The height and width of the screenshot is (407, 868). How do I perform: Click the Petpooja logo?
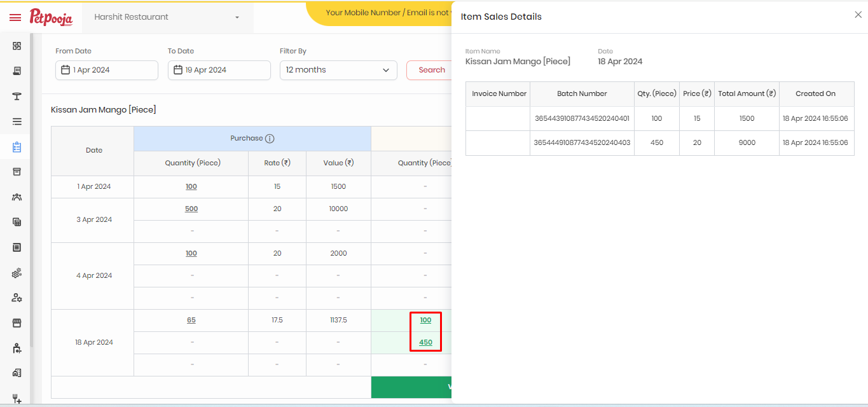51,17
